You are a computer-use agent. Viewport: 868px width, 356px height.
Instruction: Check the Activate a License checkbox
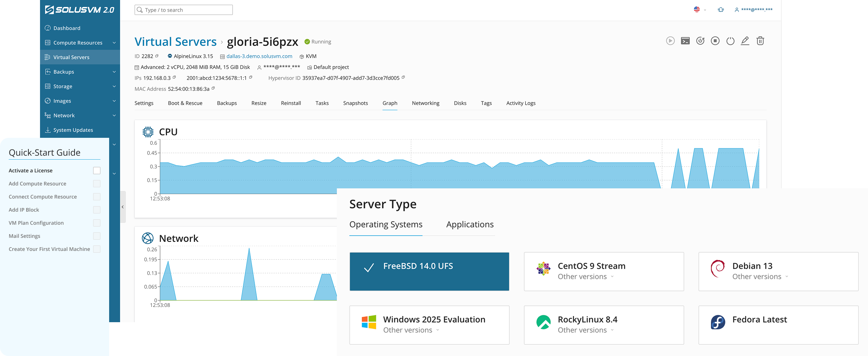tap(96, 170)
